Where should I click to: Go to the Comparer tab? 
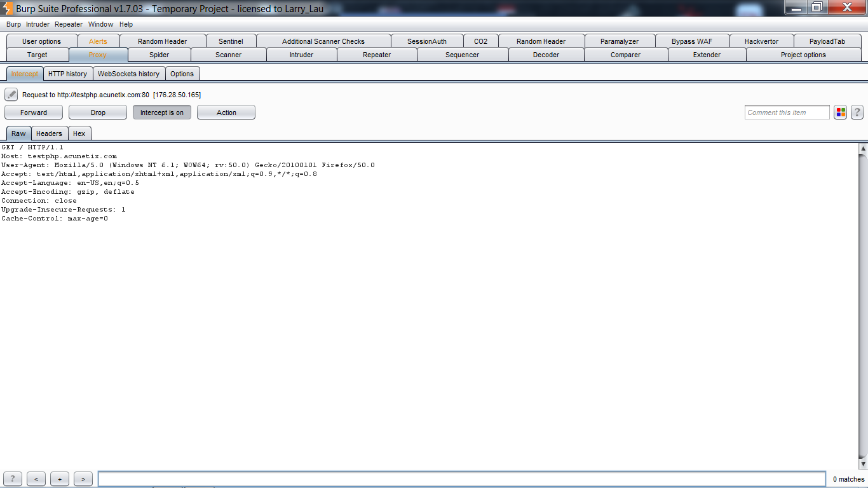point(626,55)
